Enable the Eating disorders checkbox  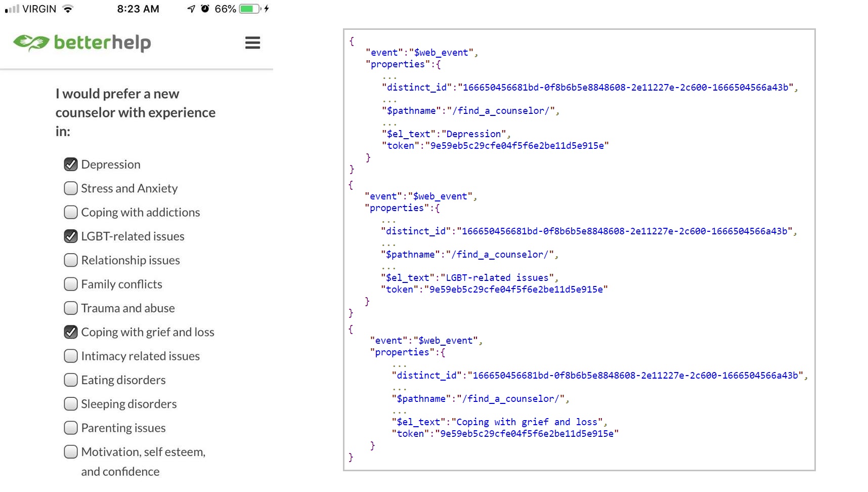pos(71,380)
